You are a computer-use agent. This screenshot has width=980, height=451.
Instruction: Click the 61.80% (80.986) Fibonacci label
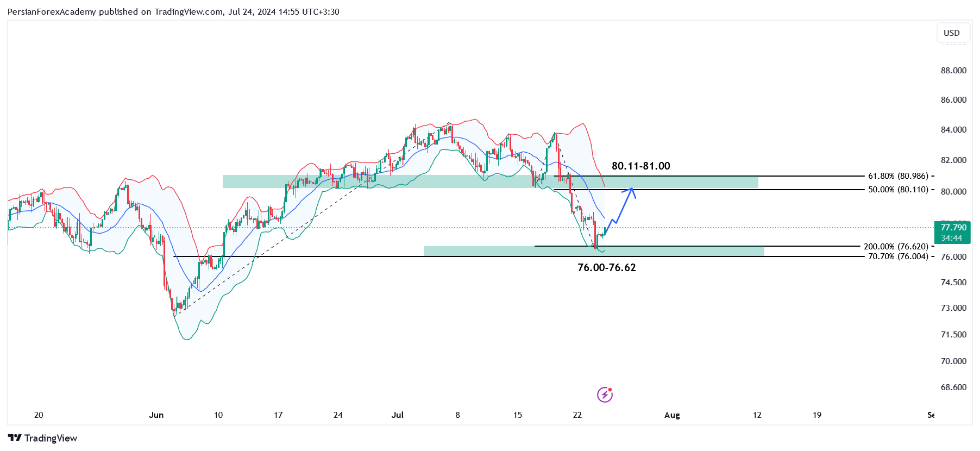[898, 176]
